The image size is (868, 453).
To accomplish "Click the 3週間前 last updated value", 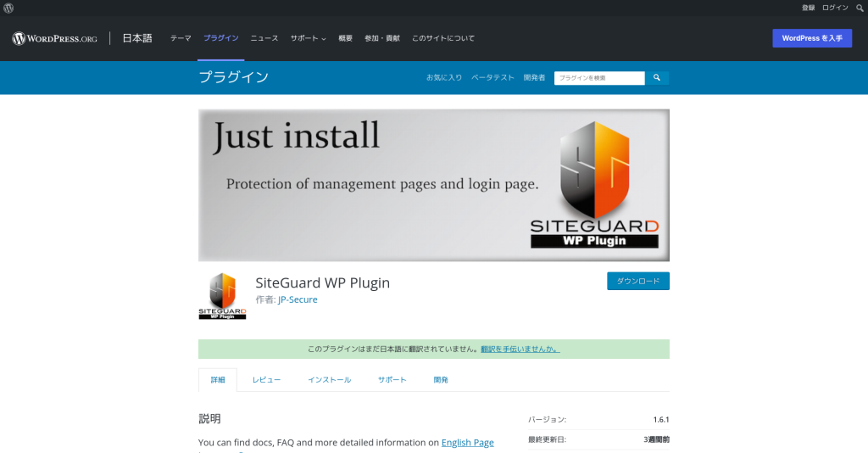I will click(656, 439).
